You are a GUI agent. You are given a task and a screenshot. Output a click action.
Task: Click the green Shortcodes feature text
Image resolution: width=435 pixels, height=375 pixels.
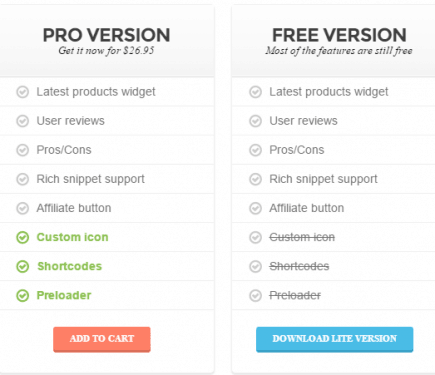point(69,266)
